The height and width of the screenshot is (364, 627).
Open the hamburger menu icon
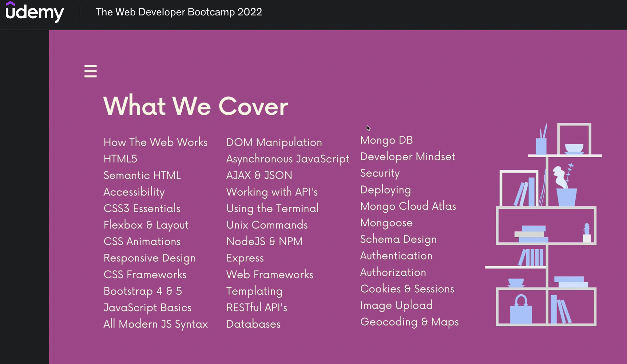click(90, 71)
